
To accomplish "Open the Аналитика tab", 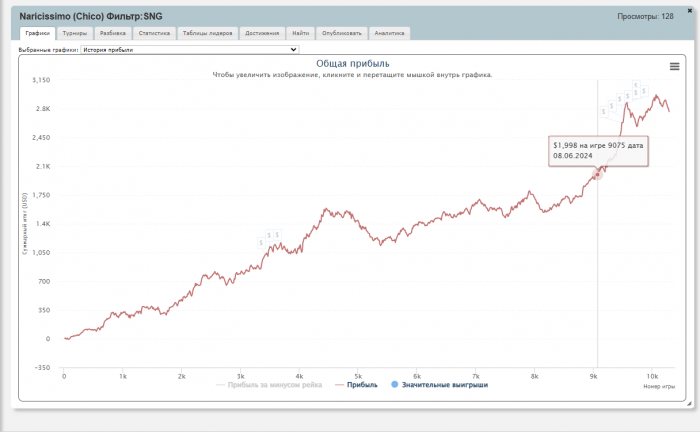I will click(x=389, y=33).
